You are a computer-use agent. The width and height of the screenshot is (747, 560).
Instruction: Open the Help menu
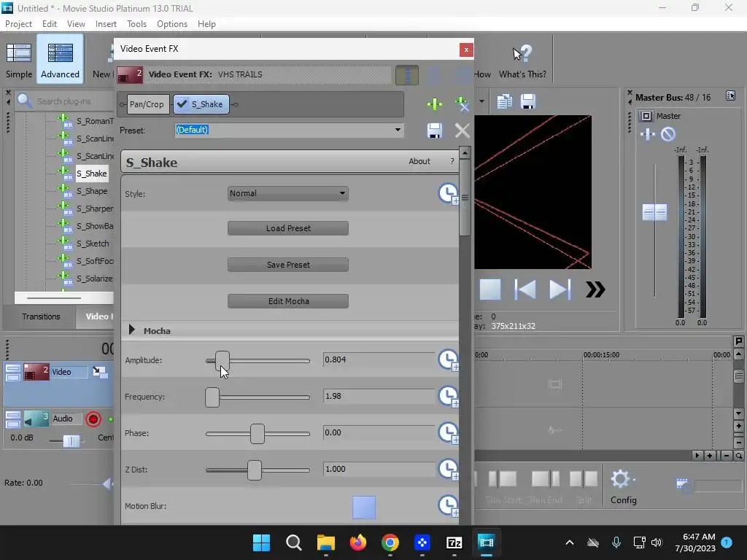click(x=206, y=24)
